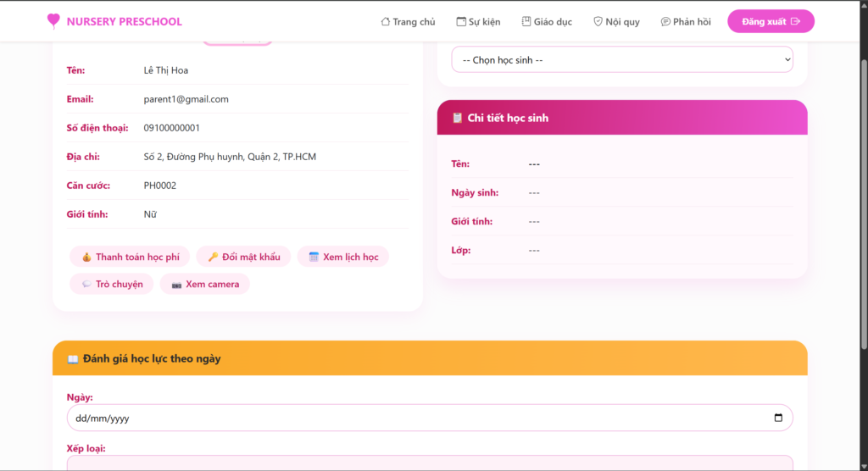
Task: Click the pink heart logo icon
Action: (53, 21)
